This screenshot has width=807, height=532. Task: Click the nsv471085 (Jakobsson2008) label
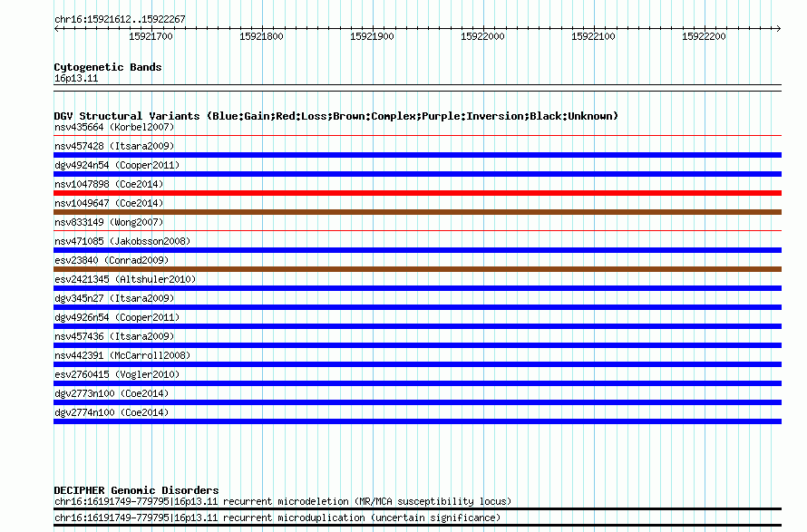click(x=122, y=241)
